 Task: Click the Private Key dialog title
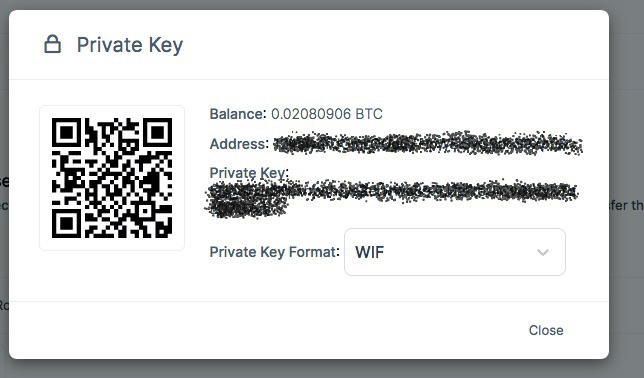coord(130,45)
